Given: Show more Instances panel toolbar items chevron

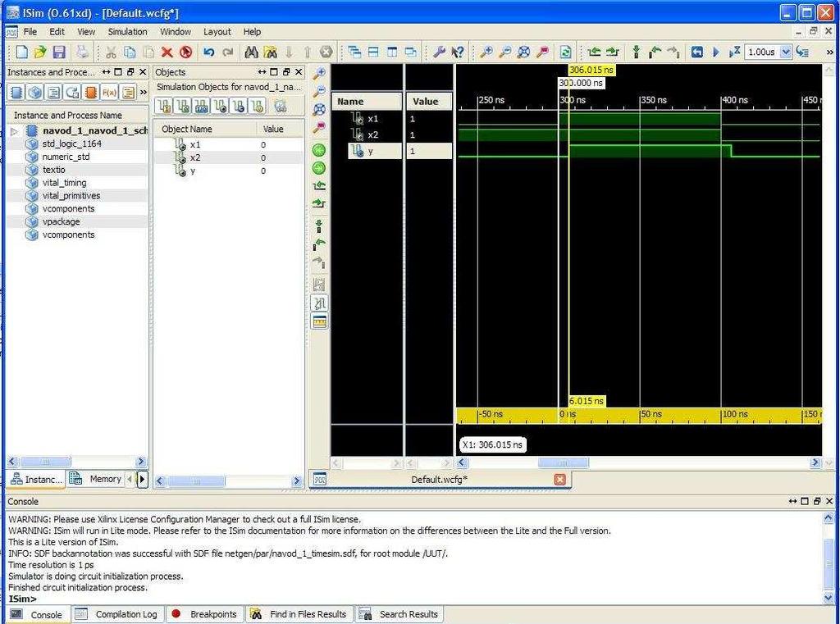Looking at the screenshot, I should point(143,92).
